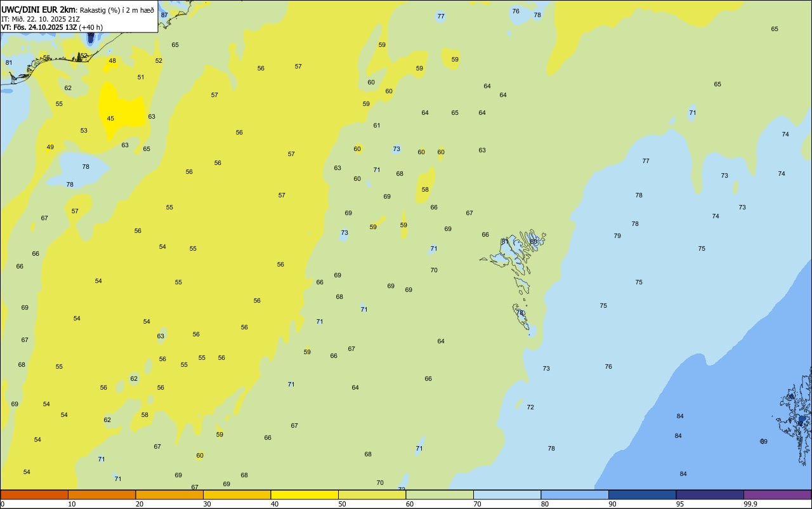The image size is (812, 509).
Task: Click the 40–50 bright yellow legend swatch
Action: pyautogui.click(x=304, y=494)
